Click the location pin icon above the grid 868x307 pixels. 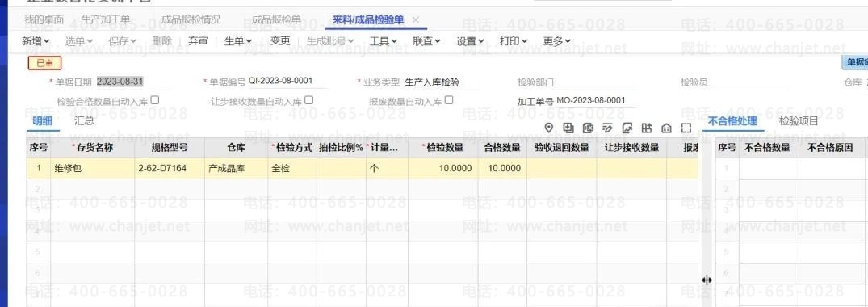click(x=549, y=128)
